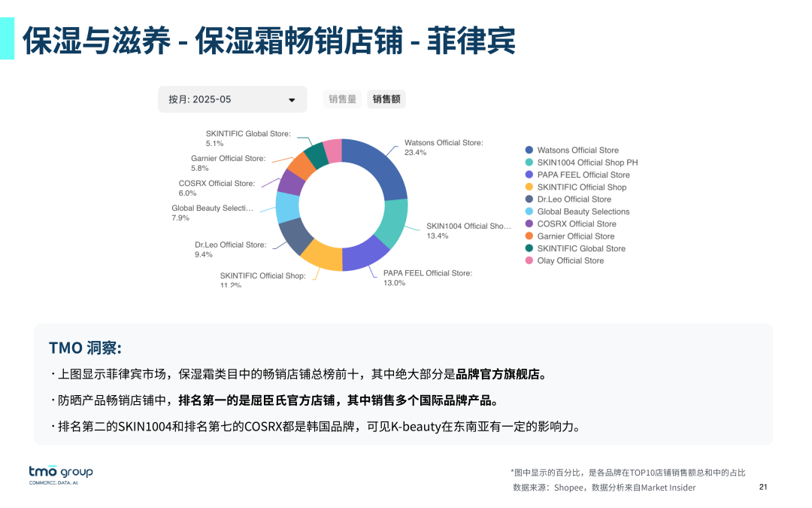Click the SKINTIFIC Official Shop legend dot
The width and height of the screenshot is (812, 508).
529,187
